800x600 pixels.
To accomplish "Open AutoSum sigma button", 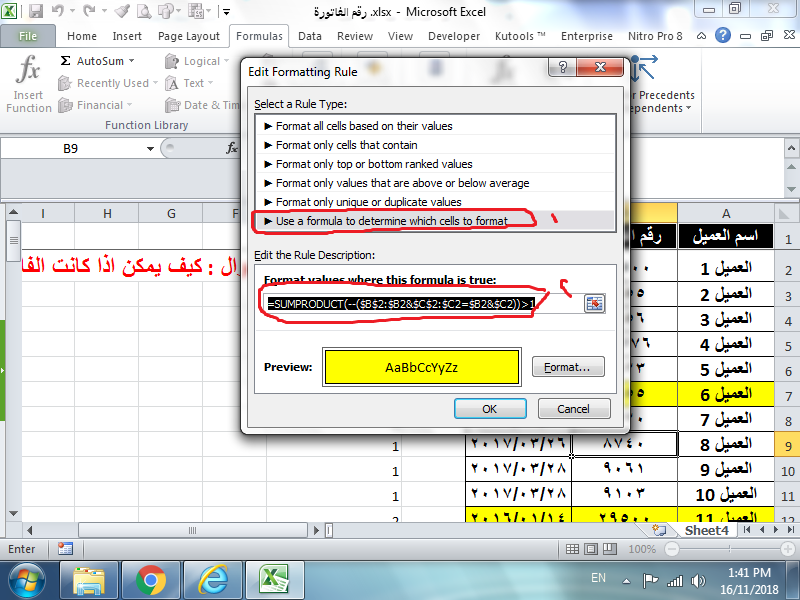I will [x=97, y=61].
